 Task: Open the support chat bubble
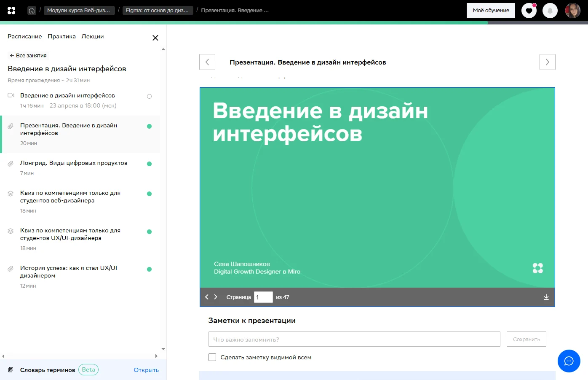569,361
